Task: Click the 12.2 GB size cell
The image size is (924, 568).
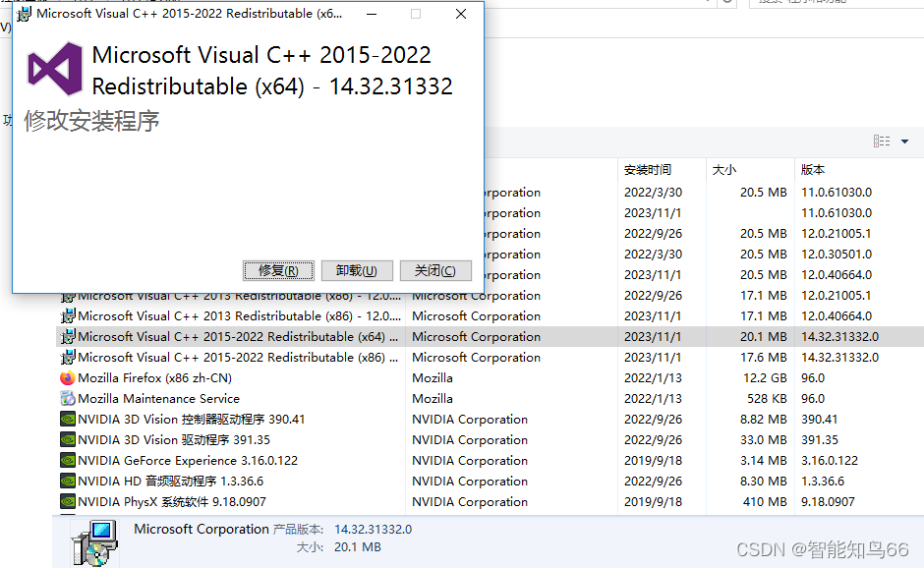Action: point(765,377)
